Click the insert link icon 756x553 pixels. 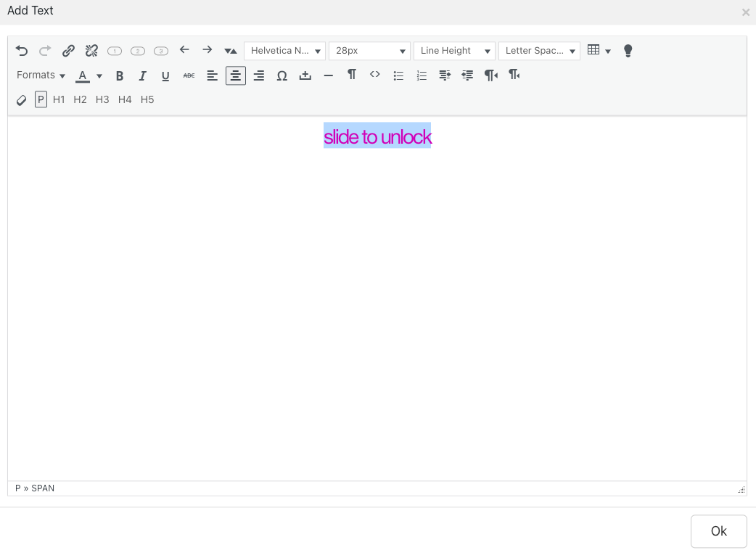tap(68, 51)
